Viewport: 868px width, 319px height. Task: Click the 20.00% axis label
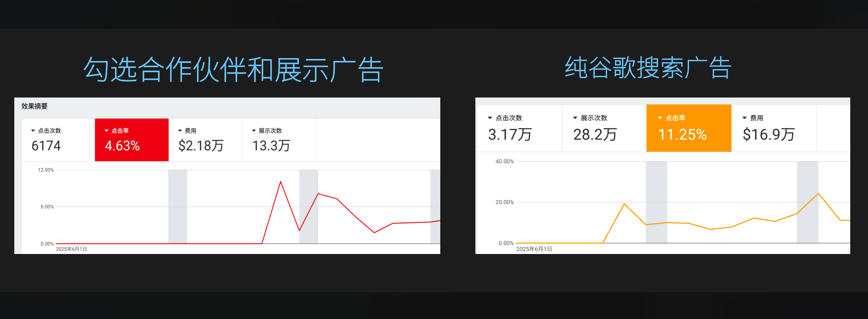coord(504,202)
